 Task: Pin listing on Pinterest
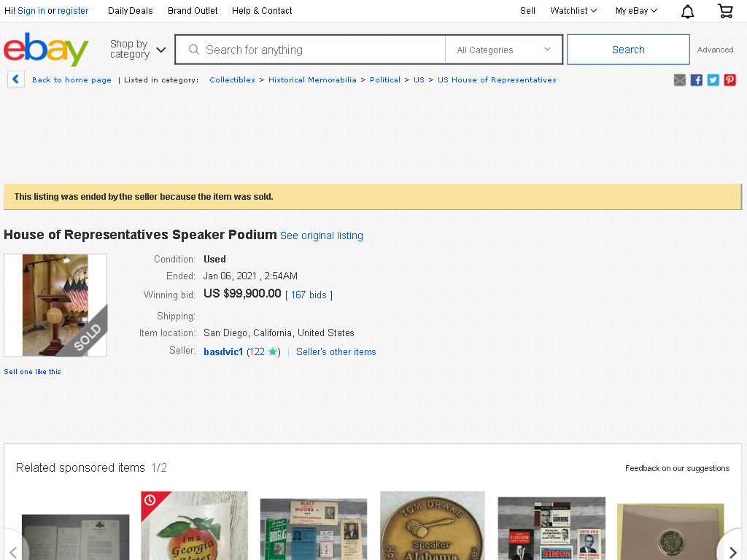730,80
